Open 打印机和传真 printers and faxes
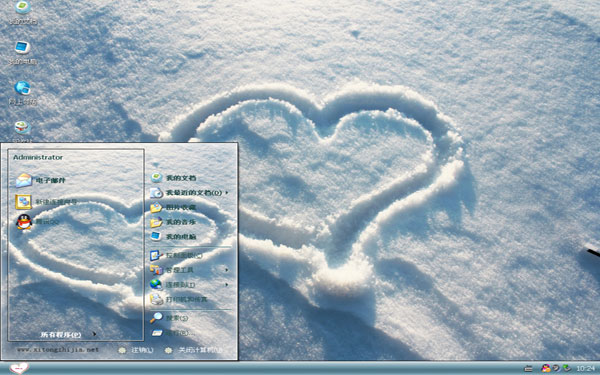This screenshot has height=375, width=600. [x=178, y=299]
